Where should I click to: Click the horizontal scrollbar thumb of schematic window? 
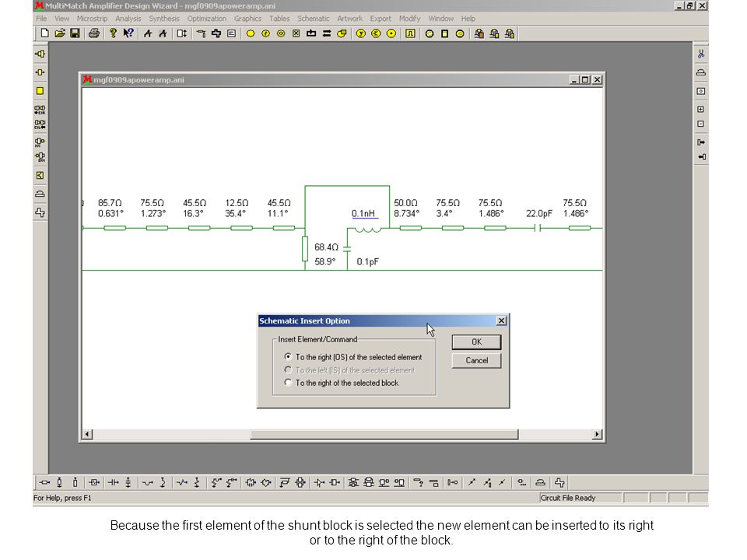pos(384,434)
